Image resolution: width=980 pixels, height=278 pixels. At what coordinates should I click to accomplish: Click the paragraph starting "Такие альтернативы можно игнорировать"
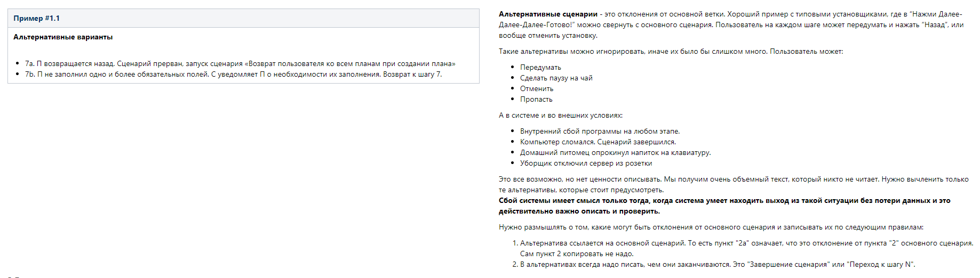(671, 52)
